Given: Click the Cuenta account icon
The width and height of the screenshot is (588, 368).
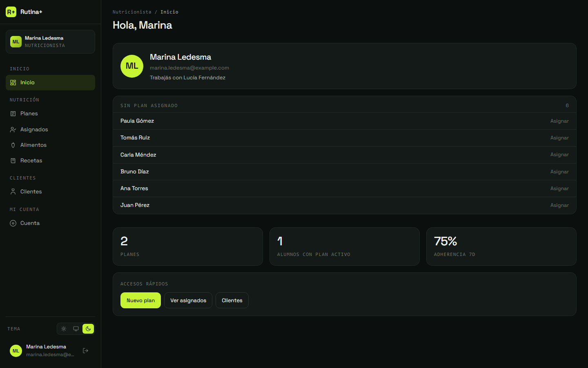Looking at the screenshot, I should pyautogui.click(x=13, y=223).
